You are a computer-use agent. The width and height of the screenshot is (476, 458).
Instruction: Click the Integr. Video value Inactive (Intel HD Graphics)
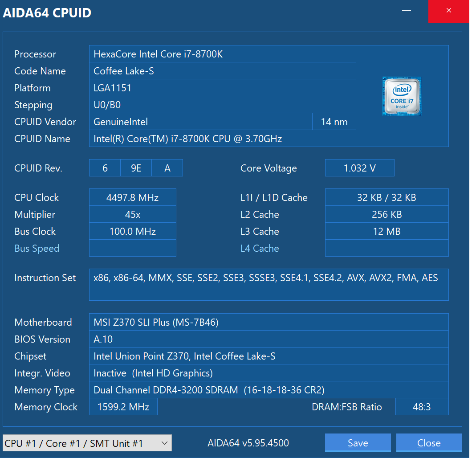pos(269,373)
